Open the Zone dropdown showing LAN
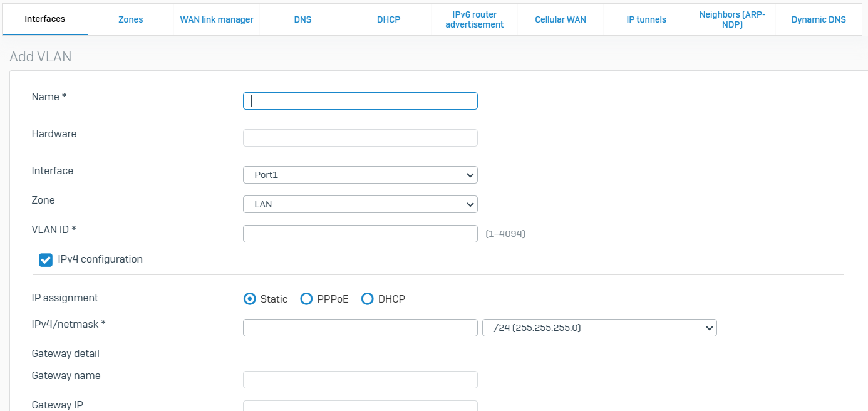Viewport: 868px width, 411px height. [360, 204]
